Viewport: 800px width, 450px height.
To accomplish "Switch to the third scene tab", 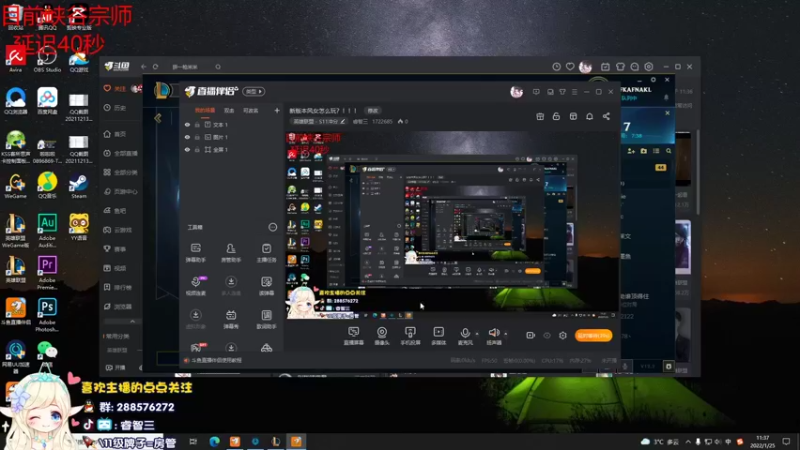I will click(x=251, y=110).
